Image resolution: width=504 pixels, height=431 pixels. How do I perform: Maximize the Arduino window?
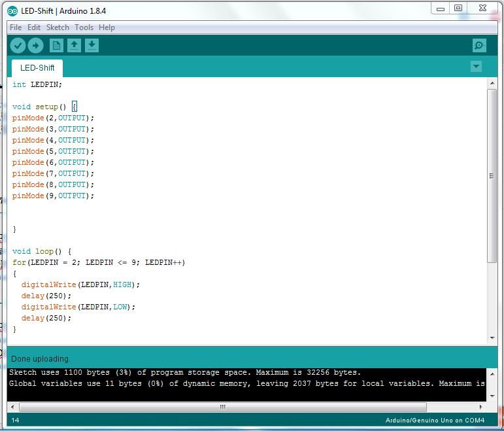[x=458, y=8]
